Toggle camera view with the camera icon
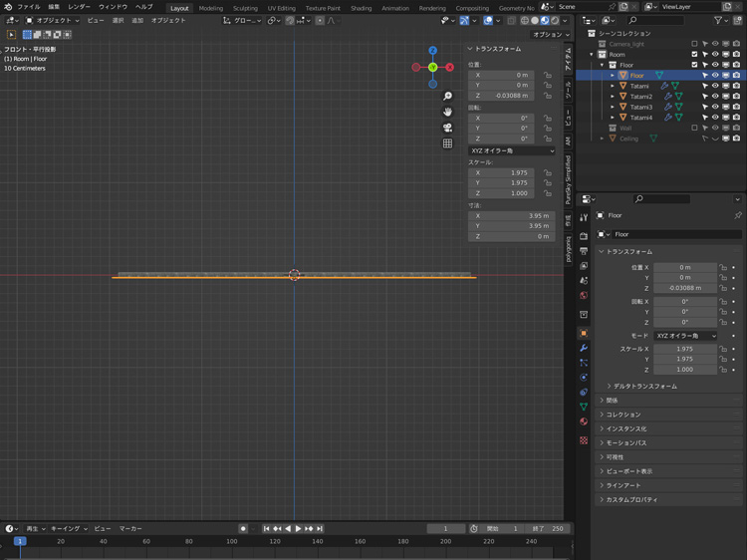This screenshot has height=560, width=747. [447, 128]
